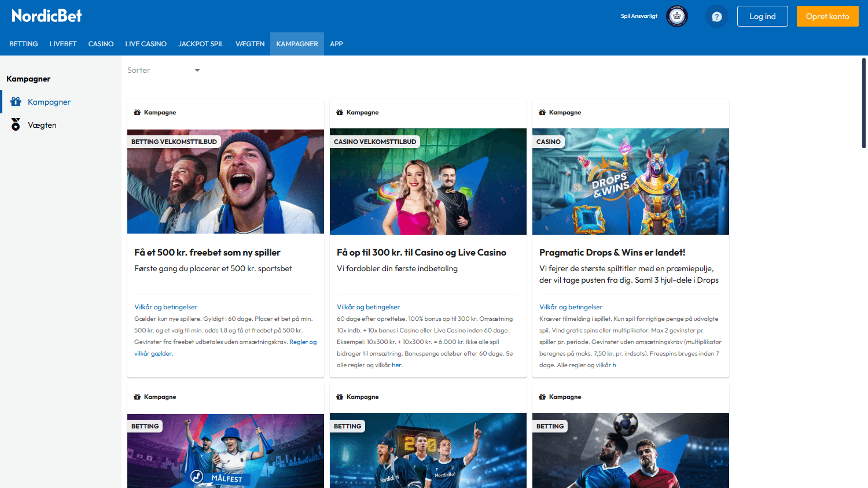Screen dimensions: 868x488
Task: Open Vilkår og betingelser for Drops & Wins
Action: pyautogui.click(x=571, y=307)
